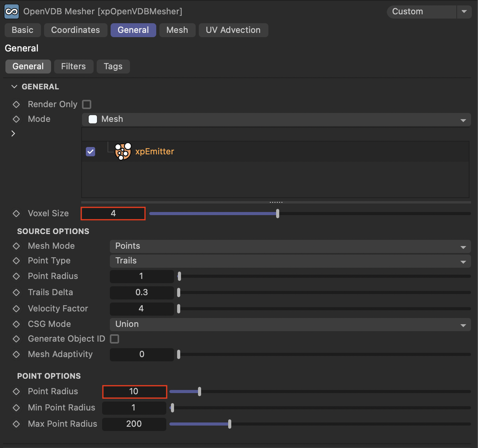Click the SOURCE OPTIONS heading
Image resolution: width=478 pixels, height=448 pixels.
pos(53,231)
